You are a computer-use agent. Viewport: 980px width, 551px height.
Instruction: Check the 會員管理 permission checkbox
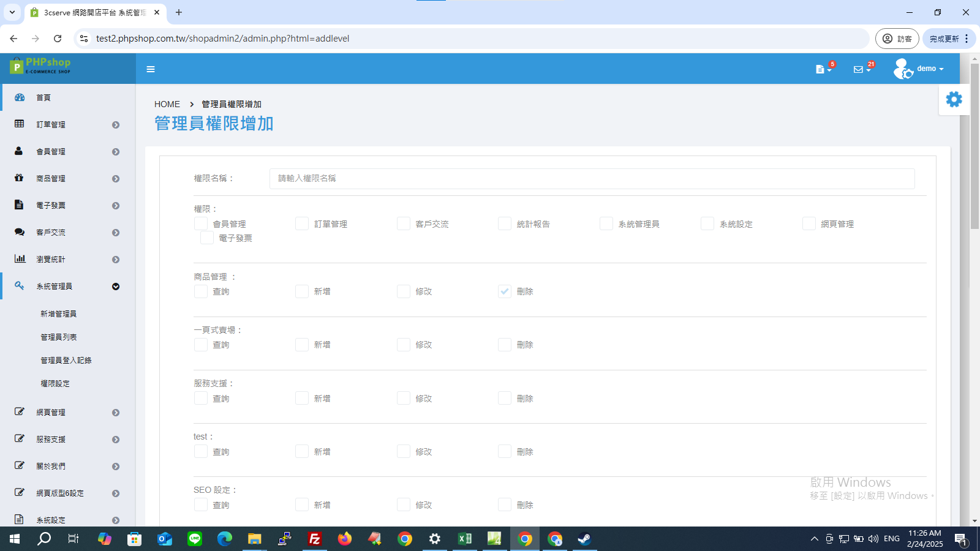(x=201, y=223)
